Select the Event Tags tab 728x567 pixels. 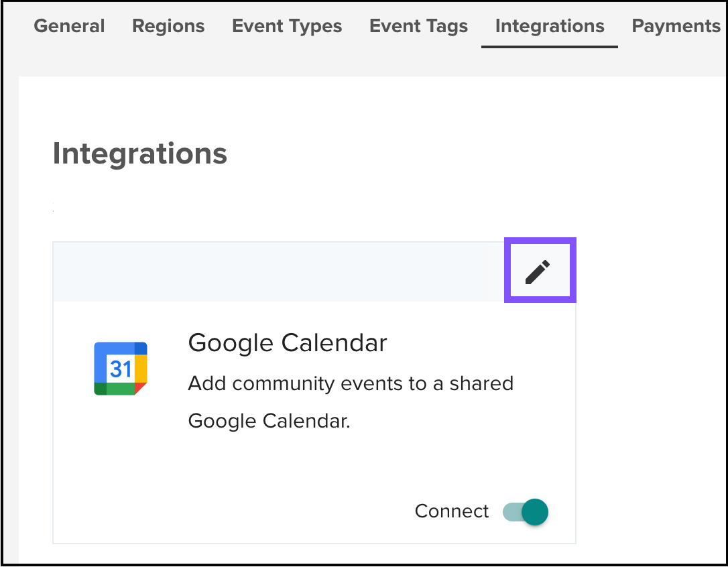(x=418, y=26)
